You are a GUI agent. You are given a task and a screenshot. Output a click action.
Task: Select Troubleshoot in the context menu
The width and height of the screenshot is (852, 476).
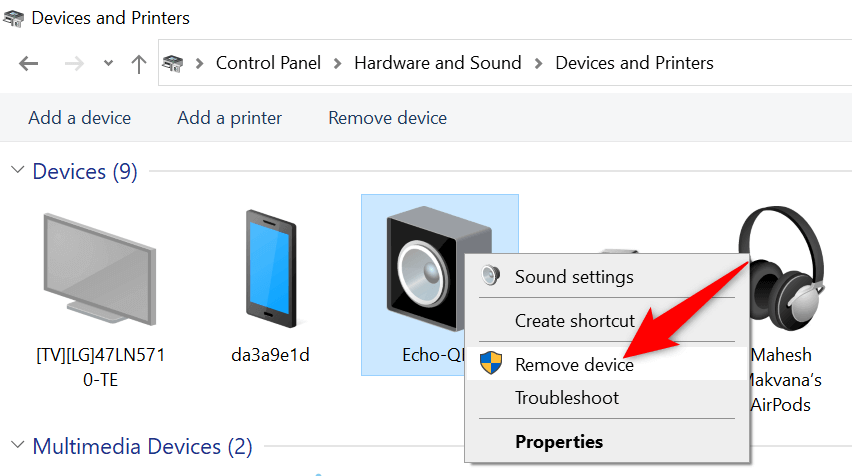coord(567,398)
